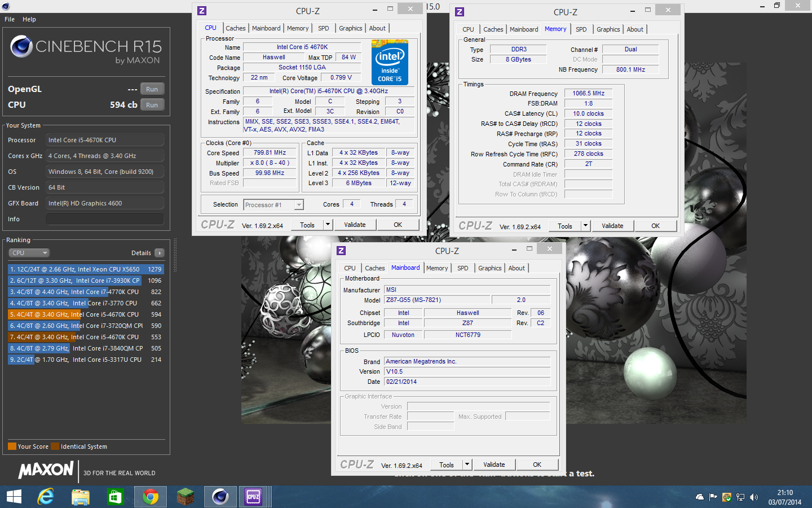
Task: Select Graphics tab in Mainboard window
Action: (x=490, y=268)
